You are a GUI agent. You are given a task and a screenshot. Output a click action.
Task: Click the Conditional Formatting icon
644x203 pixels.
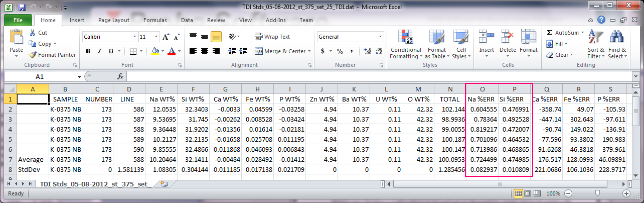[405, 38]
